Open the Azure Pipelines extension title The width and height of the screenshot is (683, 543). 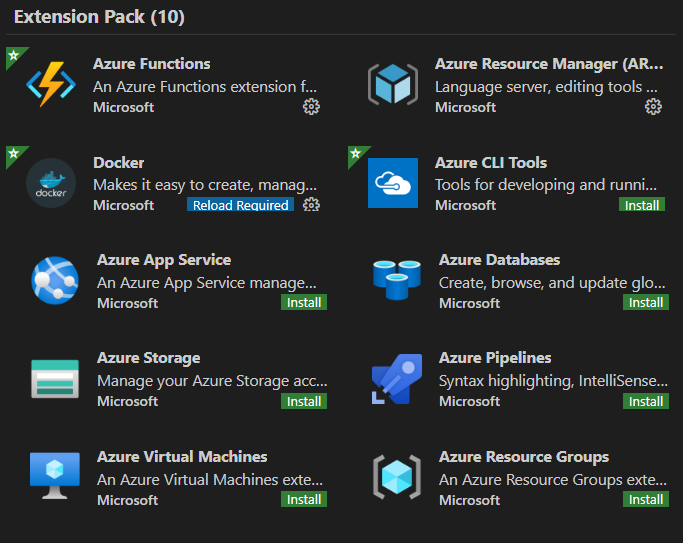click(x=495, y=358)
